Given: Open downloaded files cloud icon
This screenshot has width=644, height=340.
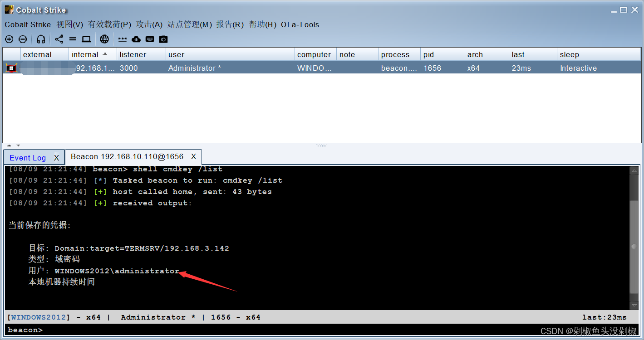Looking at the screenshot, I should click(x=136, y=39).
